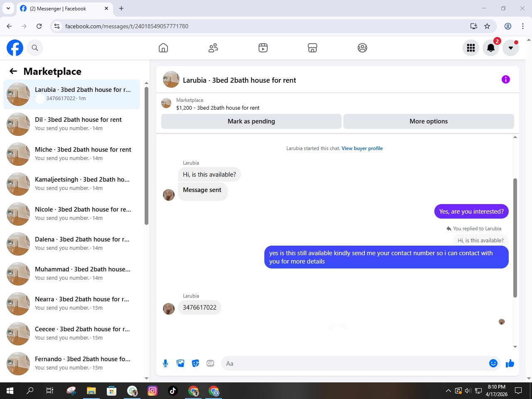Click the conversation list scrollbar

(x=146, y=156)
